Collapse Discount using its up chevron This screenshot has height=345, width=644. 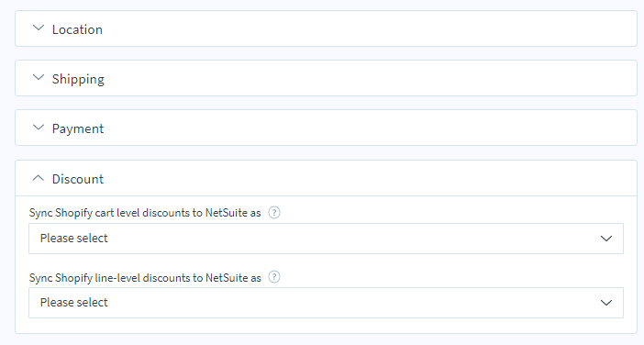[39, 178]
